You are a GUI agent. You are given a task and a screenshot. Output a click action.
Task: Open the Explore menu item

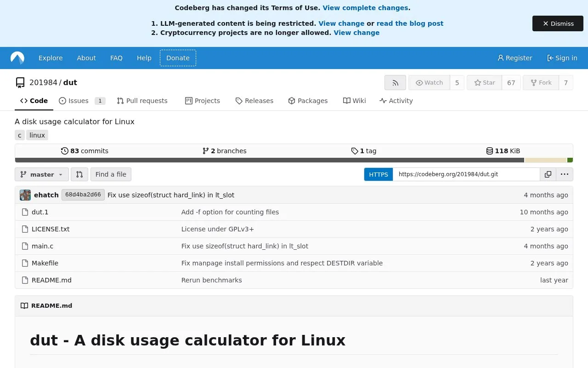tap(51, 58)
